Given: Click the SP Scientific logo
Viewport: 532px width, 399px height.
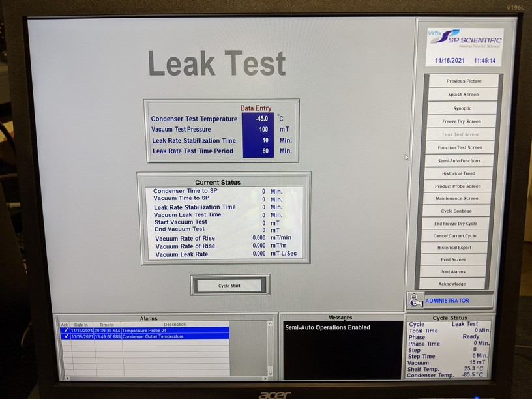Looking at the screenshot, I should [464, 41].
